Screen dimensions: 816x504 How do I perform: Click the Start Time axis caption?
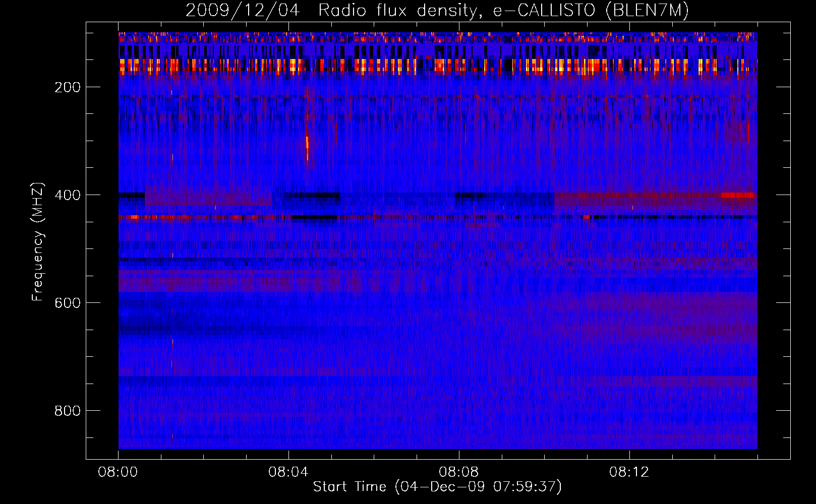pos(437,487)
